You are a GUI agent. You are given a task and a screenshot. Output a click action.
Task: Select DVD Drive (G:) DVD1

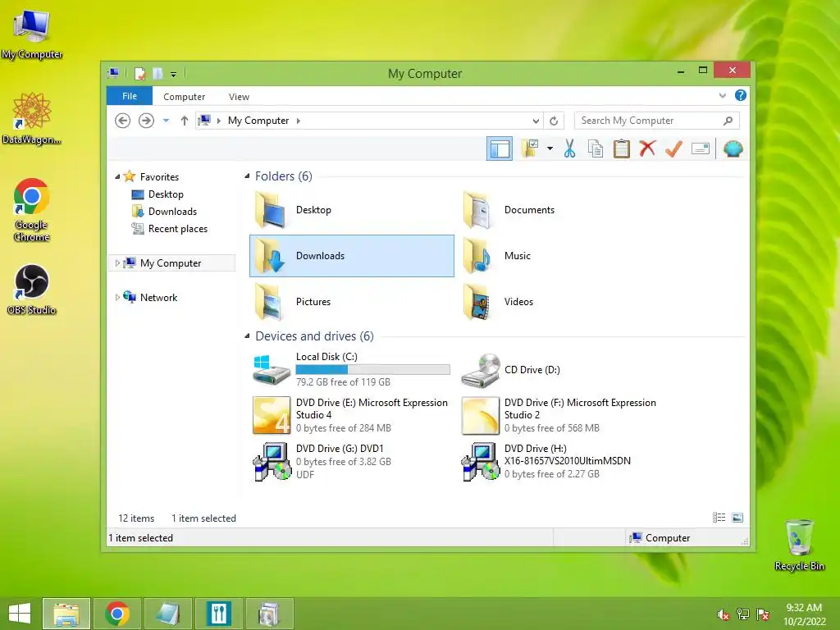point(351,461)
